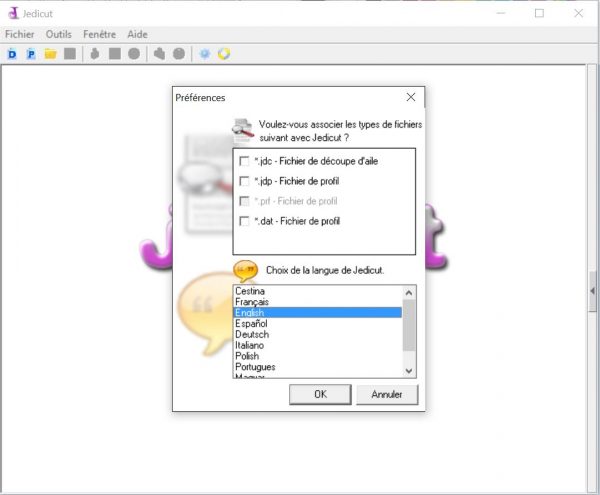Viewport: 600px width, 495px height.
Task: Click the grey round icon after puzzle icon
Action: point(179,54)
